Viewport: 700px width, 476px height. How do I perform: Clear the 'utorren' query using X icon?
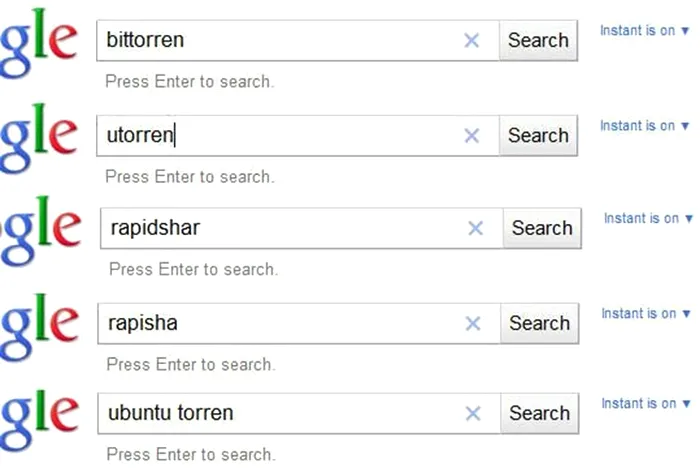point(472,136)
